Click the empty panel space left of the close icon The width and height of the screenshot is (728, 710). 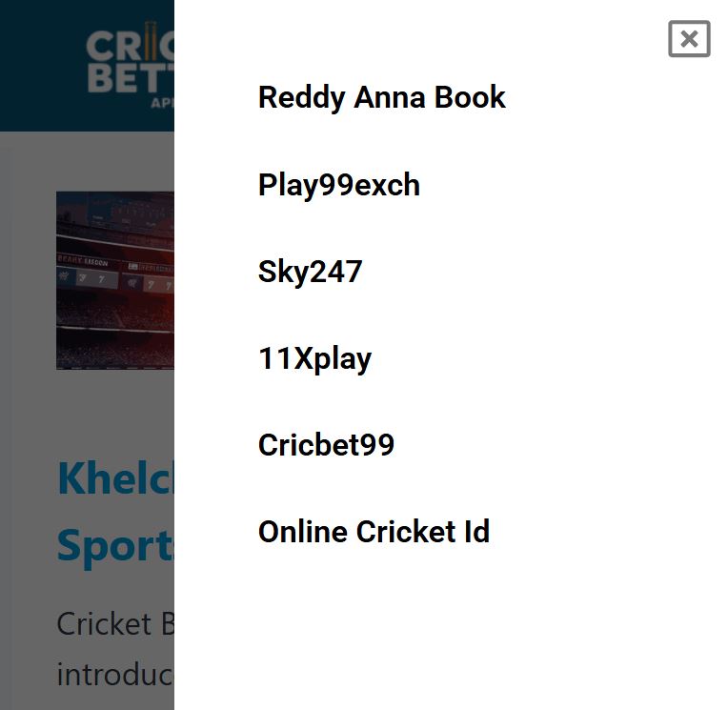591,40
